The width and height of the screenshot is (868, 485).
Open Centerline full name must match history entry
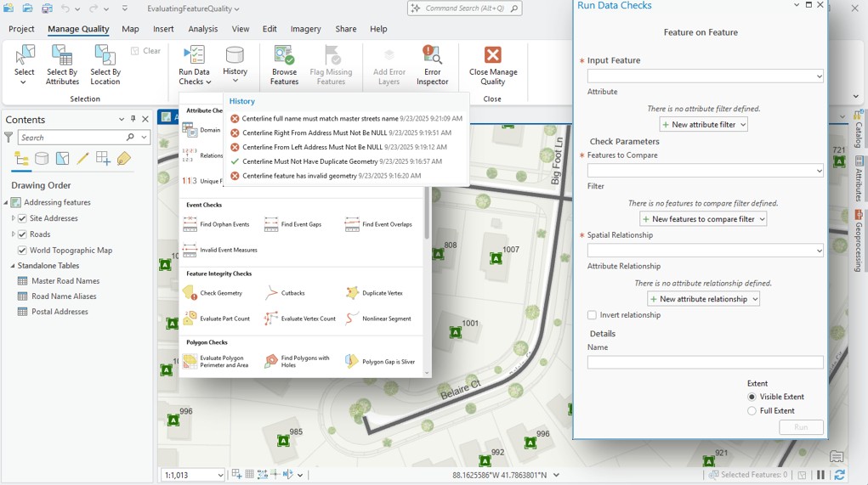tap(347, 118)
